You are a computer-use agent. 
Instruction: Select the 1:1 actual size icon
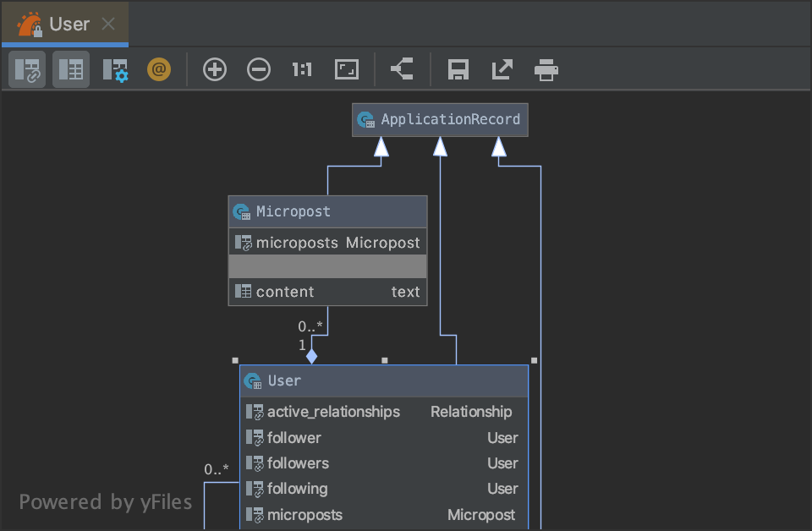coord(302,69)
